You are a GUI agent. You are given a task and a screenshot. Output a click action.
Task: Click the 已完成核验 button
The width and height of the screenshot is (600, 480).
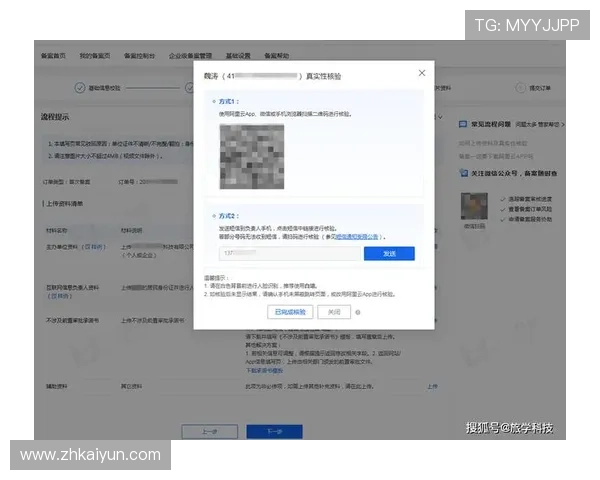(x=290, y=312)
